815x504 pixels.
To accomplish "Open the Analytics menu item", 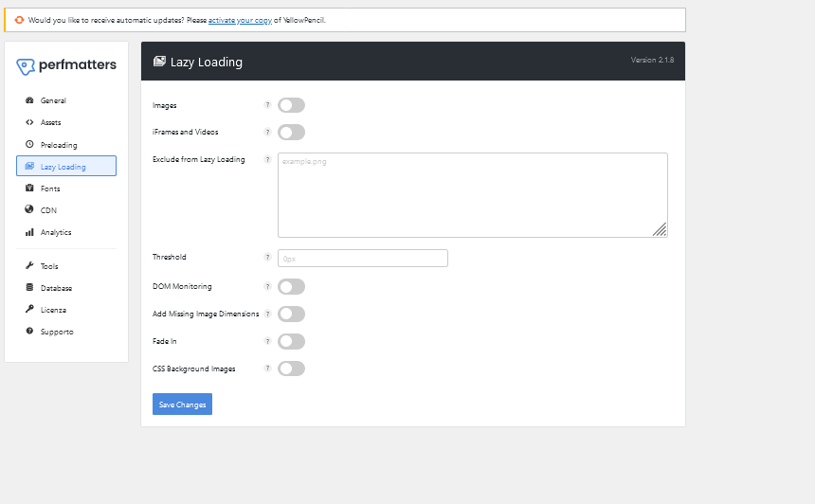I will click(66, 232).
